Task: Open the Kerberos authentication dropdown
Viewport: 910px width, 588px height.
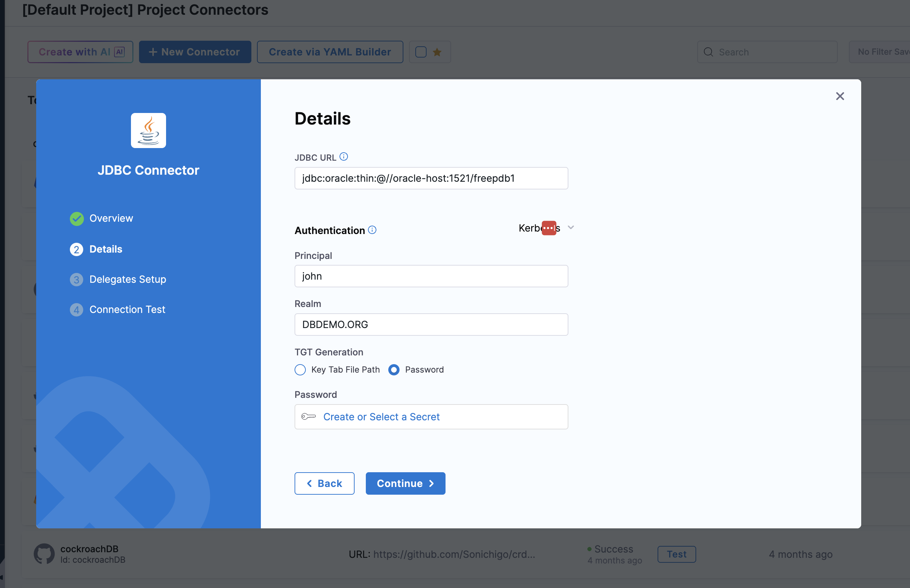Action: (x=546, y=228)
